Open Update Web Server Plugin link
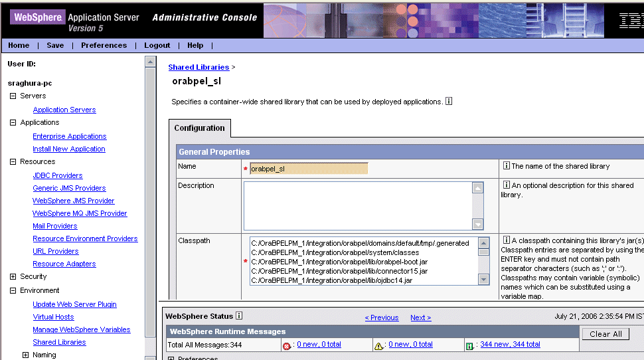 coord(75,304)
